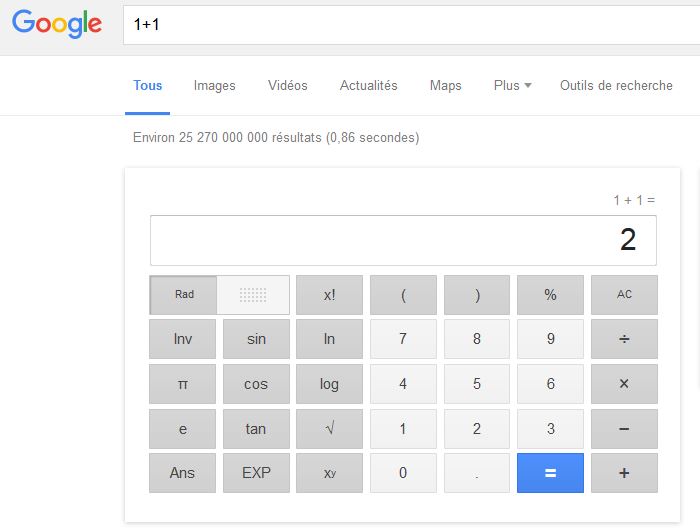Viewport: 700px width, 529px height.
Task: Click the Google logo
Action: (57, 24)
